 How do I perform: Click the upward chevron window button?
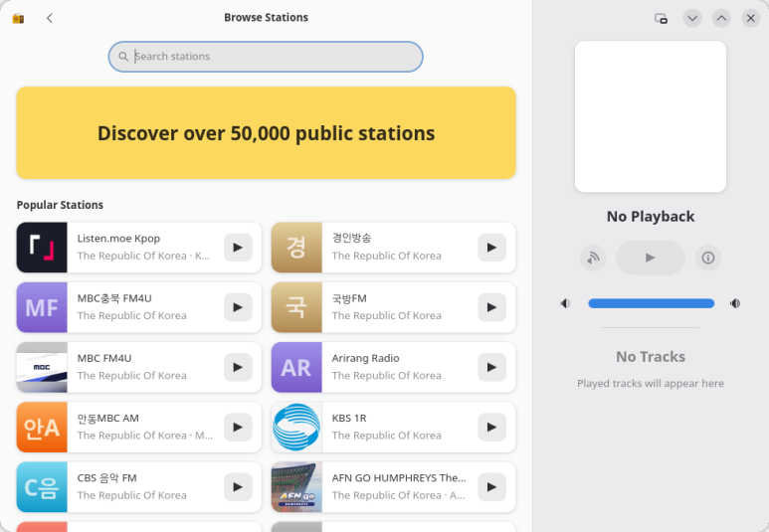(721, 19)
